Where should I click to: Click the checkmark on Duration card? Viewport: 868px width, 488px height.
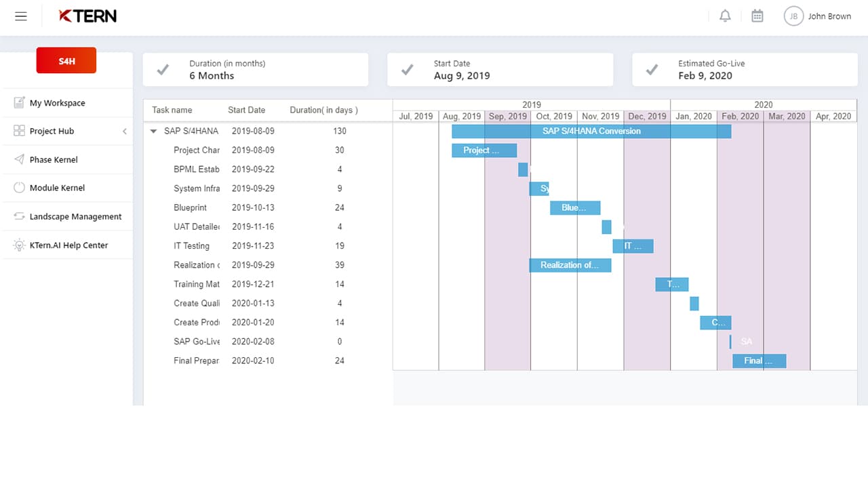point(163,70)
